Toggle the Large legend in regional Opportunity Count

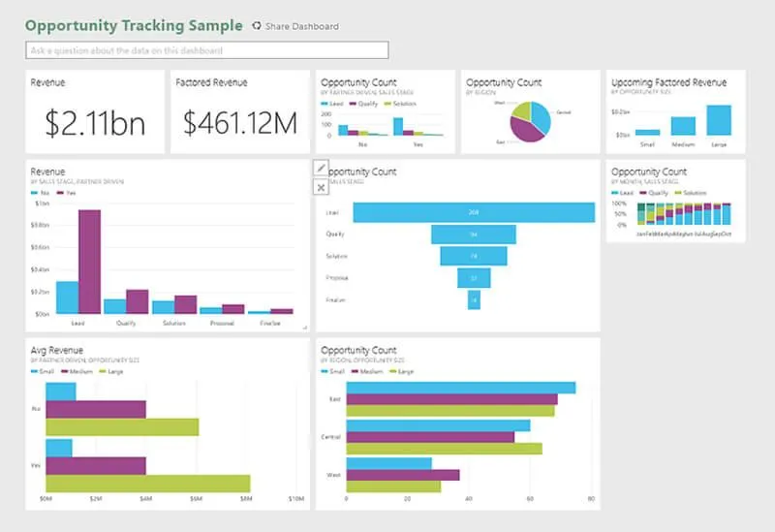click(402, 371)
